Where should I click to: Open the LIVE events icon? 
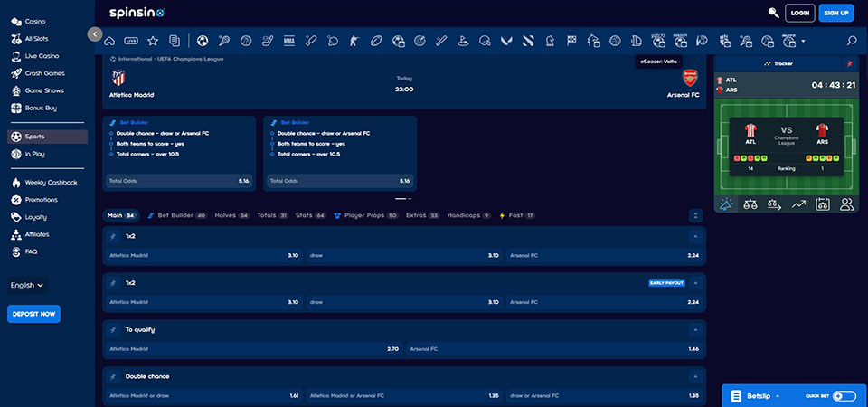[131, 41]
